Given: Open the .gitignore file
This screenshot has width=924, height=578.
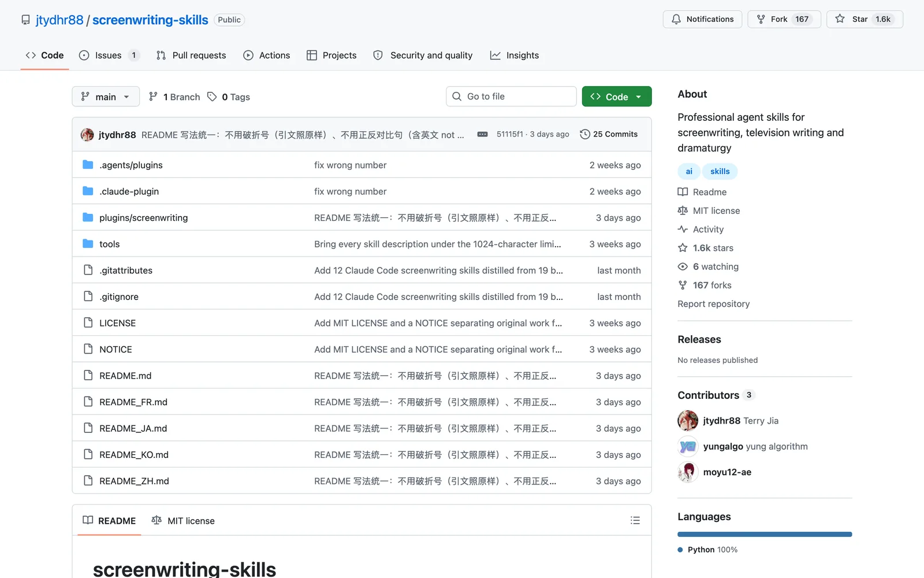Looking at the screenshot, I should point(119,297).
